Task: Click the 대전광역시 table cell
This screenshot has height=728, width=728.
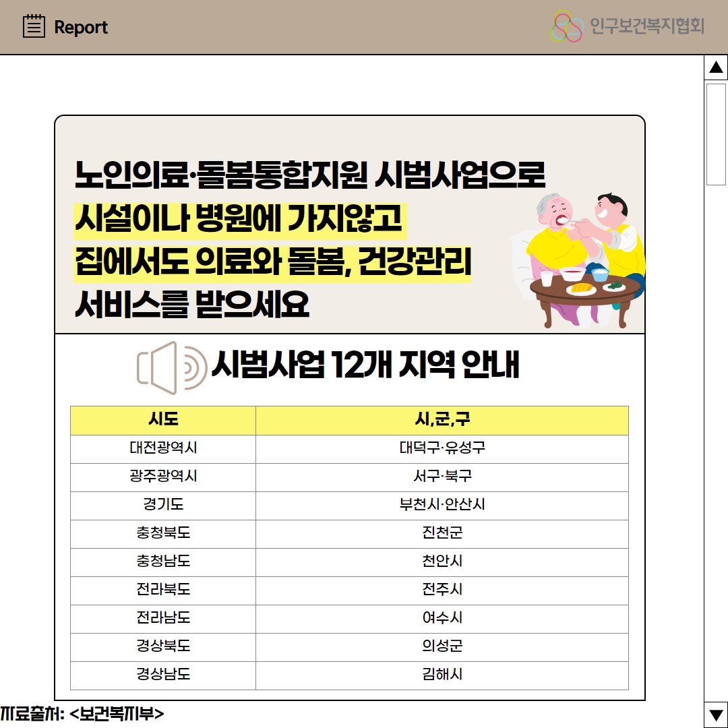Action: coord(163,448)
